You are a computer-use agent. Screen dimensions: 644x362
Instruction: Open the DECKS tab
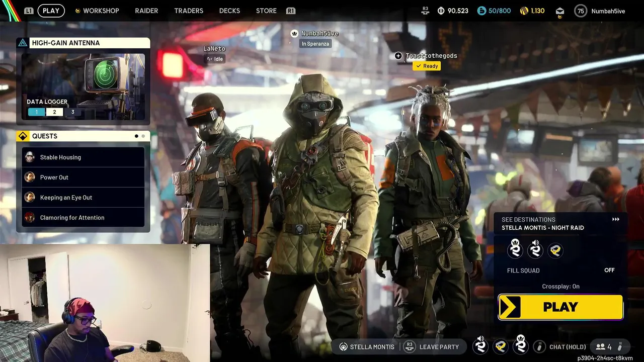click(x=229, y=11)
